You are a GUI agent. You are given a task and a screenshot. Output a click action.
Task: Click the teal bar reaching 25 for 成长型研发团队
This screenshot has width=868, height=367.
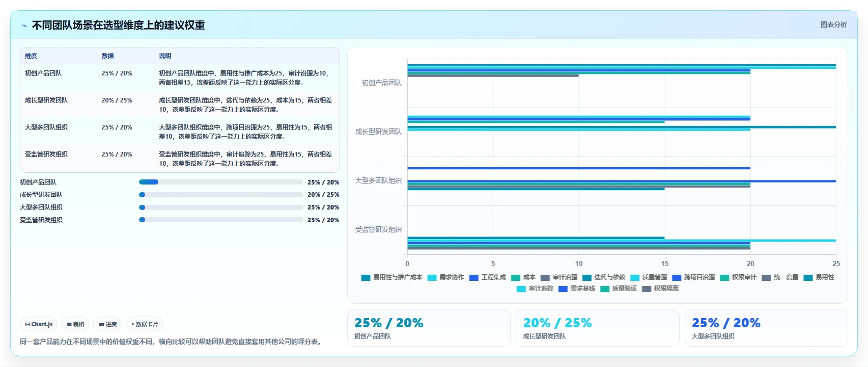pyautogui.click(x=622, y=127)
